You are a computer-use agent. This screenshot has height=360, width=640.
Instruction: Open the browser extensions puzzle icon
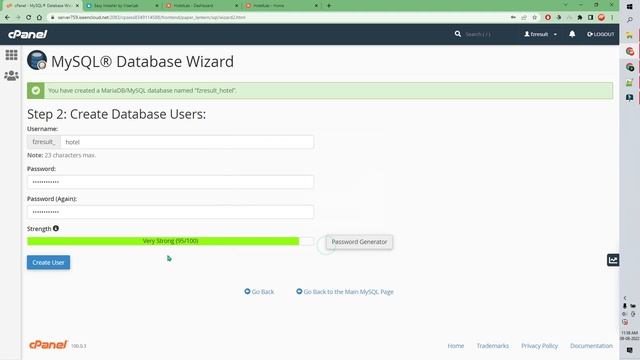(580, 18)
